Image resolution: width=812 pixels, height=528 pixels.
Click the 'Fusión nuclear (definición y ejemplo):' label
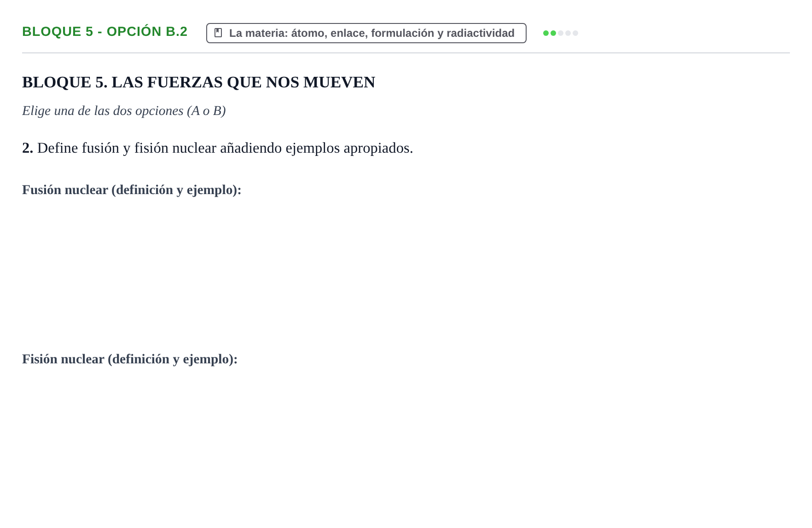pyautogui.click(x=132, y=190)
